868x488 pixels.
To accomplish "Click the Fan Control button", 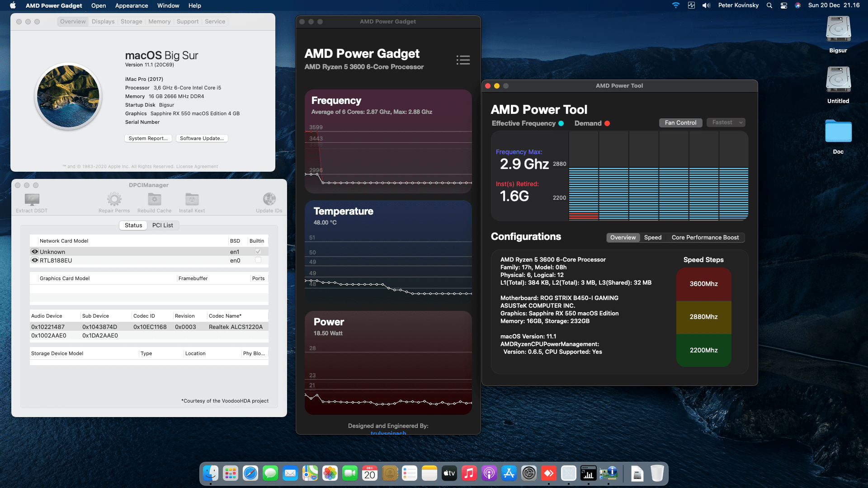I will click(x=681, y=123).
